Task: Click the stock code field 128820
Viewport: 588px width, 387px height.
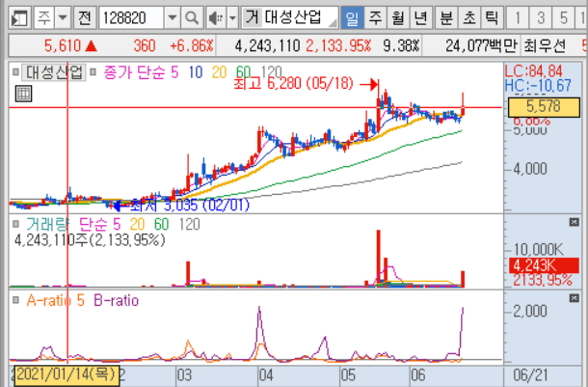Action: (131, 17)
